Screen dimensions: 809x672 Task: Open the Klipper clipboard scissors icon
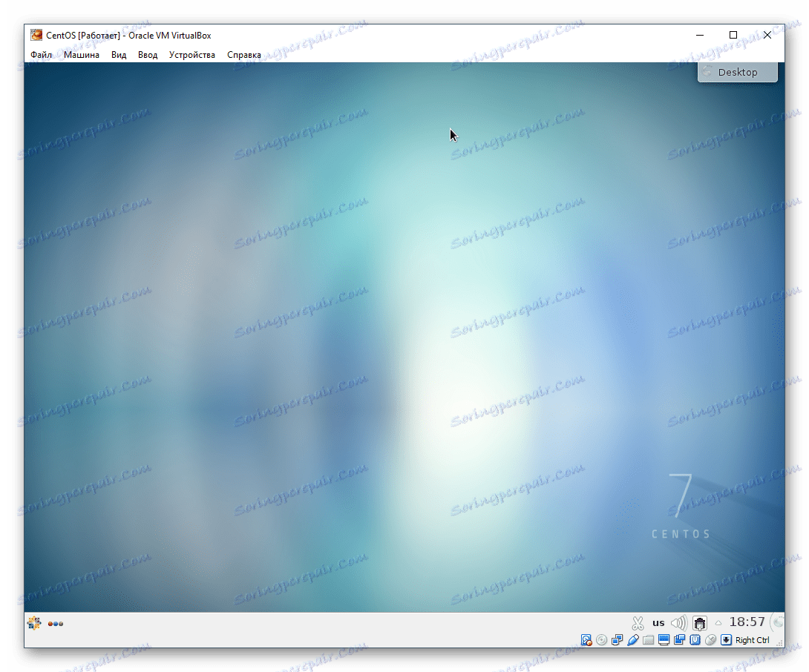(x=638, y=623)
